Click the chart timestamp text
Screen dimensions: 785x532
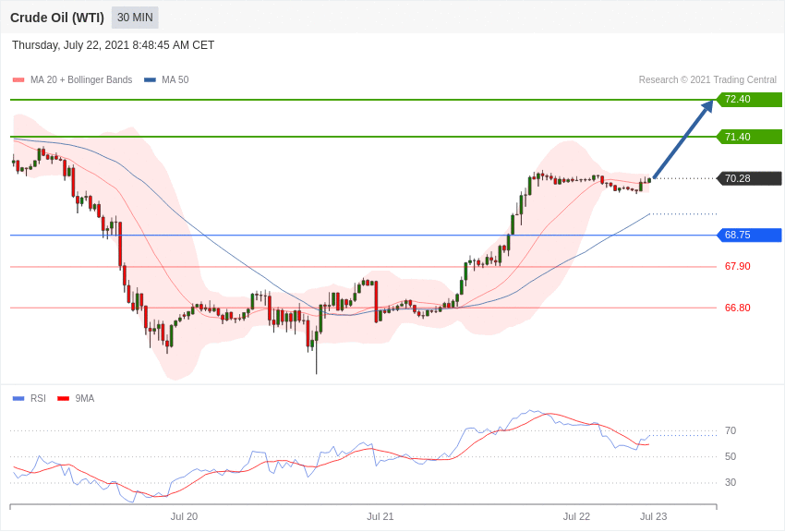113,45
